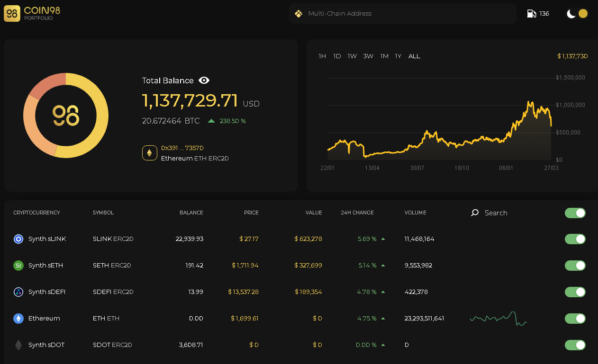598x364 pixels.
Task: Click the $ 1,711.94 price cell
Action: coord(245,266)
